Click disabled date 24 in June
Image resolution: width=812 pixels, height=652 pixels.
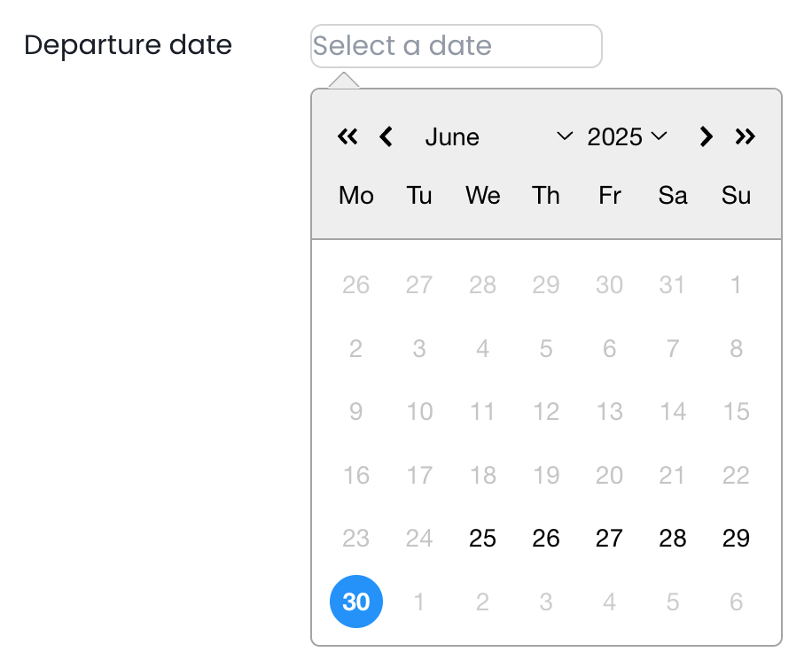419,539
